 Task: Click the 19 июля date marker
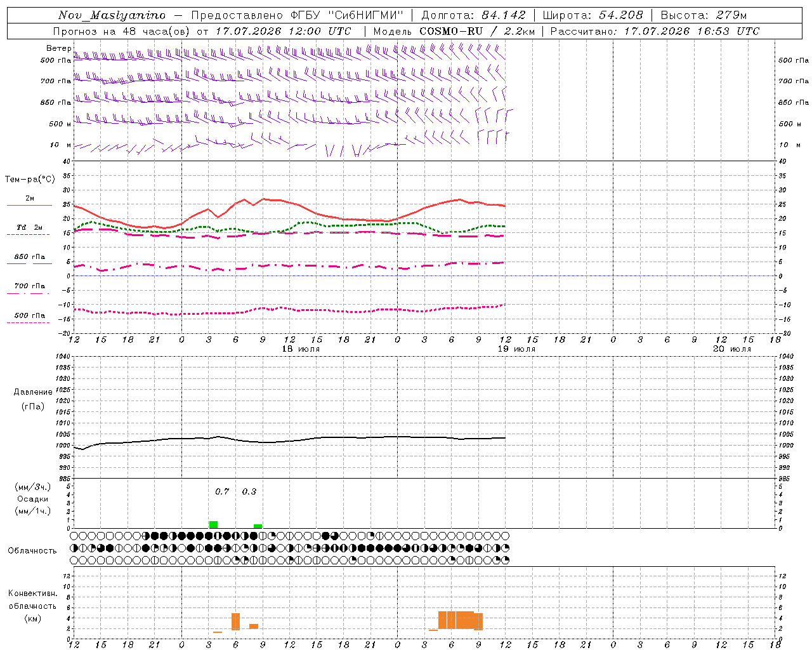(516, 349)
